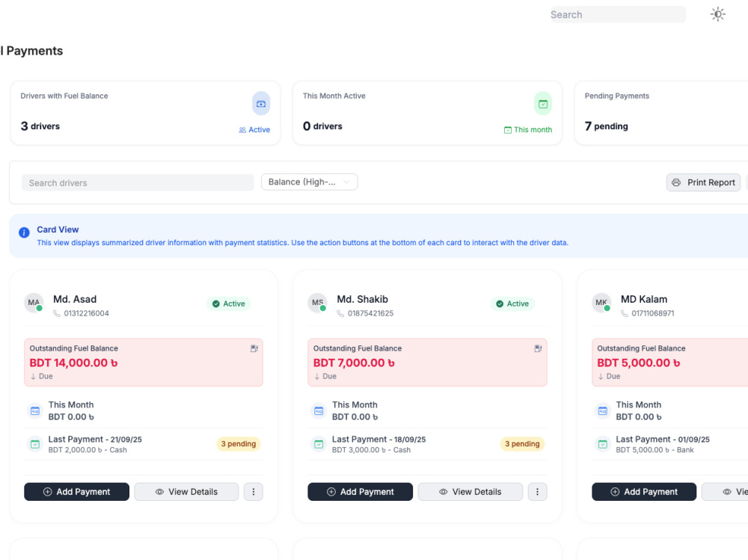Add Payment for Md. Shakib
This screenshot has height=560, width=748.
point(361,492)
